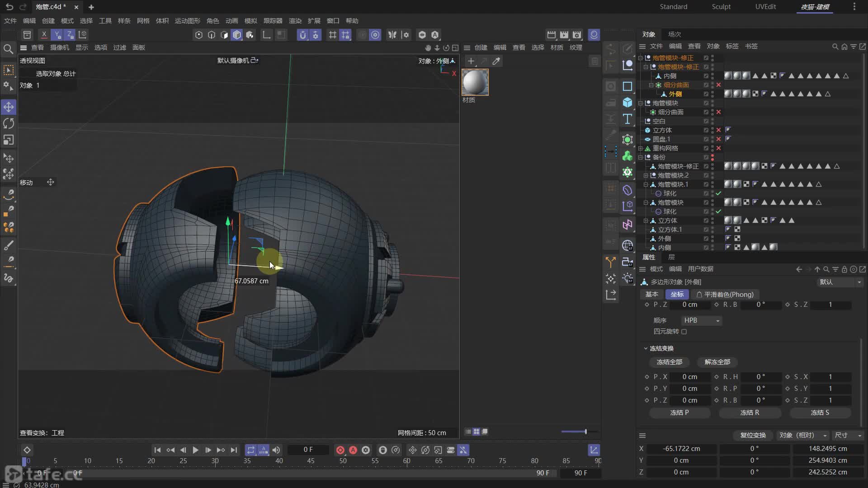
Task: Click the autokeying A button in timeline
Action: click(353, 450)
